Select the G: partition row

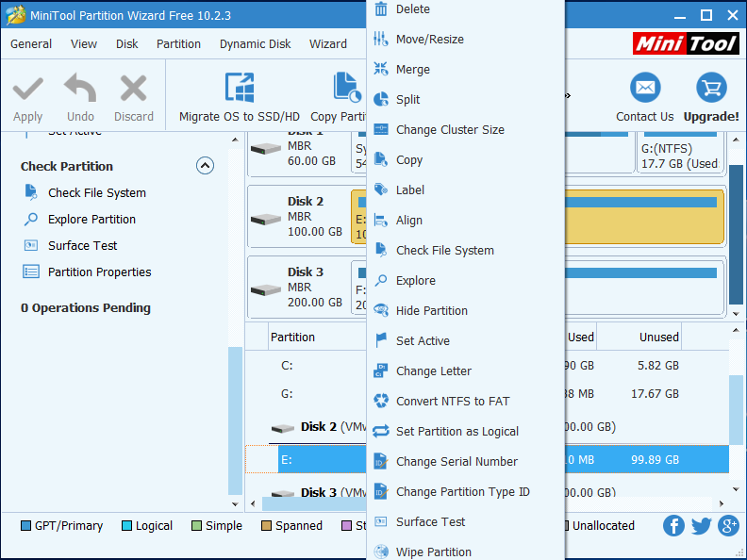pyautogui.click(x=487, y=394)
